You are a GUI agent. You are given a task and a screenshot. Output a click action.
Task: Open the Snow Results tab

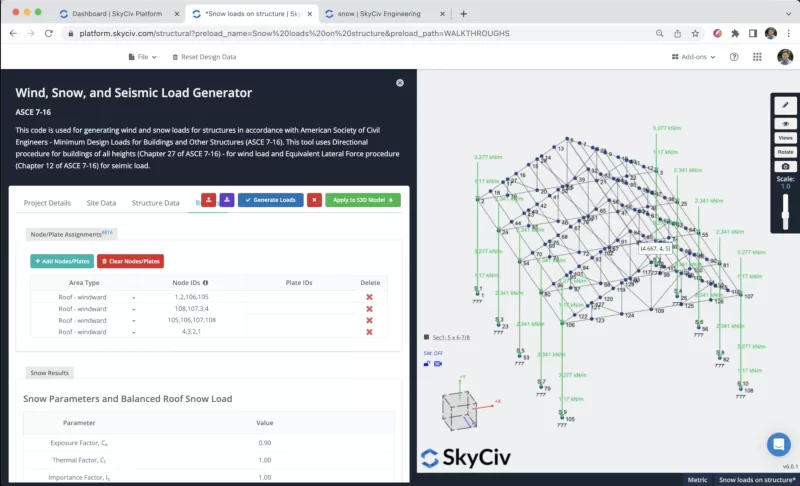tap(49, 373)
